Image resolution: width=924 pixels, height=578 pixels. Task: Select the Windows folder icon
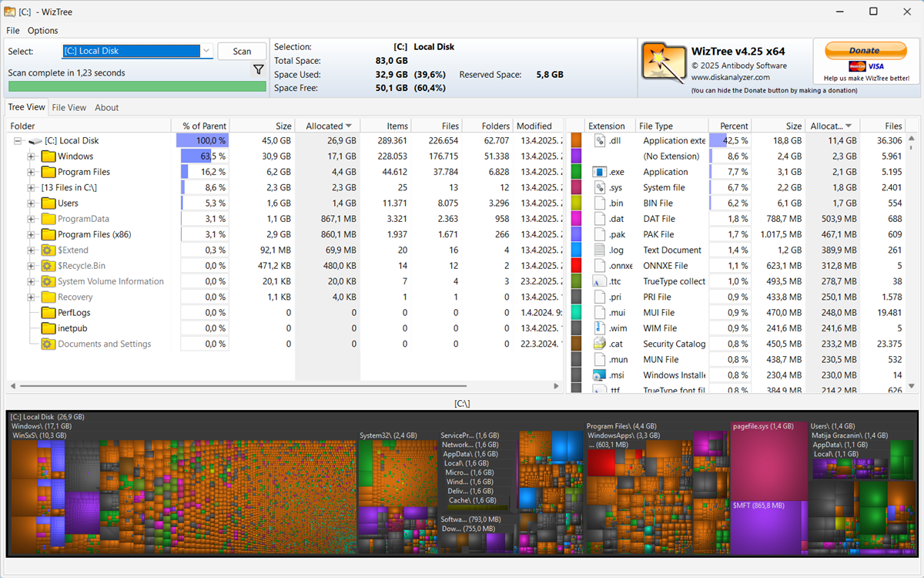coord(49,156)
